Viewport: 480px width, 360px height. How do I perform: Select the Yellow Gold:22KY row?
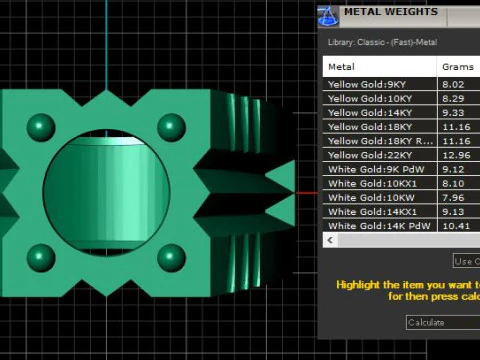click(401, 155)
